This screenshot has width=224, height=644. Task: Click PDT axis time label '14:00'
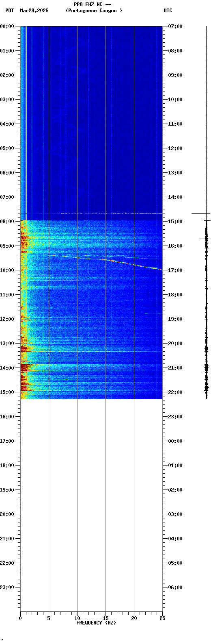point(7,368)
